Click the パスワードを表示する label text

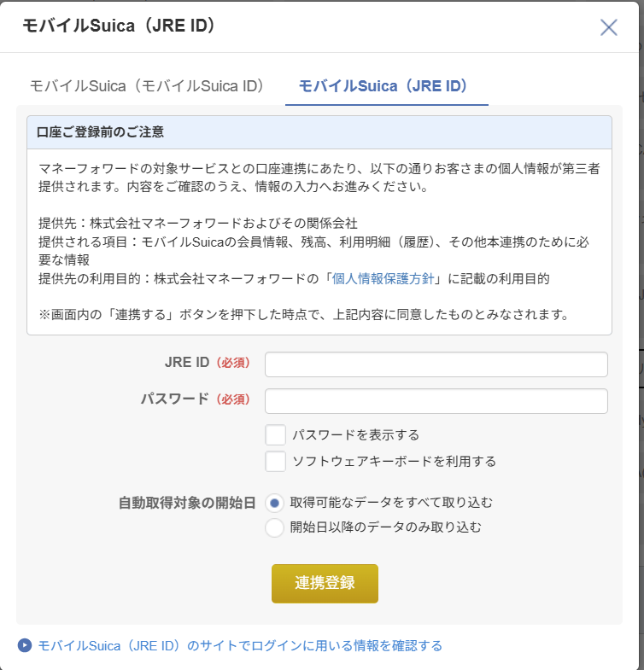pyautogui.click(x=356, y=435)
